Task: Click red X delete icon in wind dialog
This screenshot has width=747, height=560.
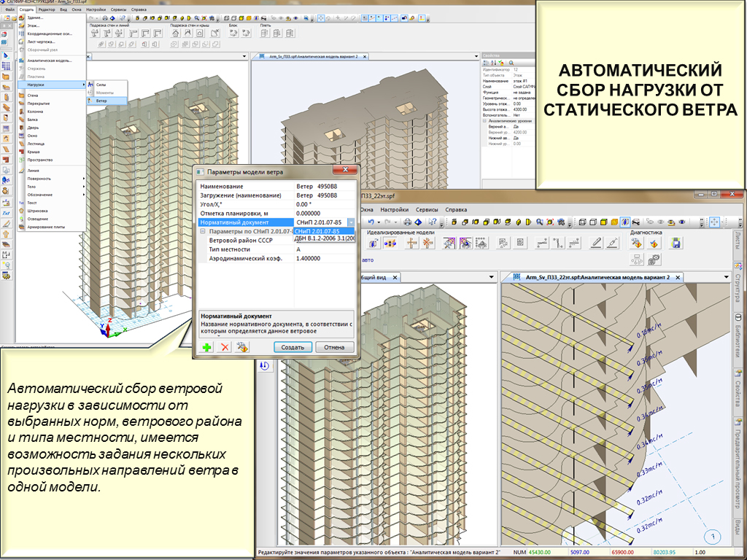Action: (x=225, y=348)
